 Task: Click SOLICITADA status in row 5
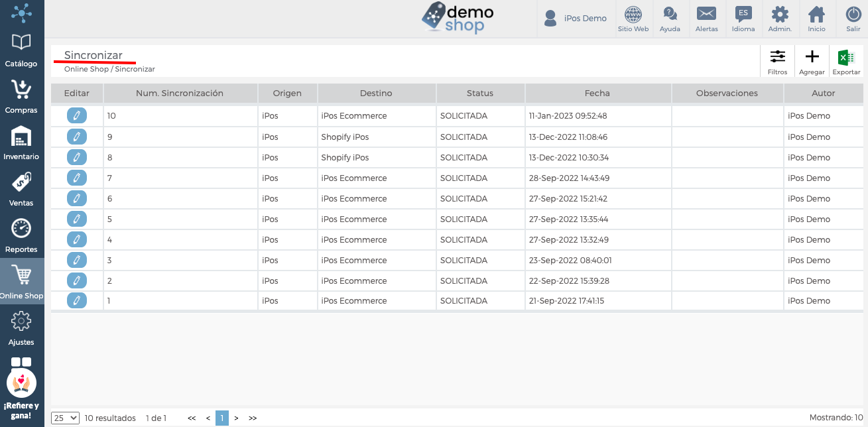point(464,219)
